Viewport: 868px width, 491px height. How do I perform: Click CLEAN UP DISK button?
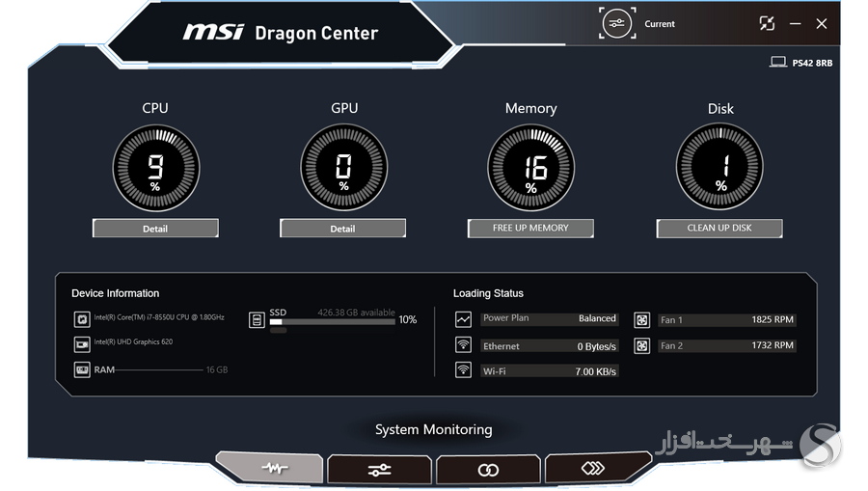pyautogui.click(x=719, y=228)
